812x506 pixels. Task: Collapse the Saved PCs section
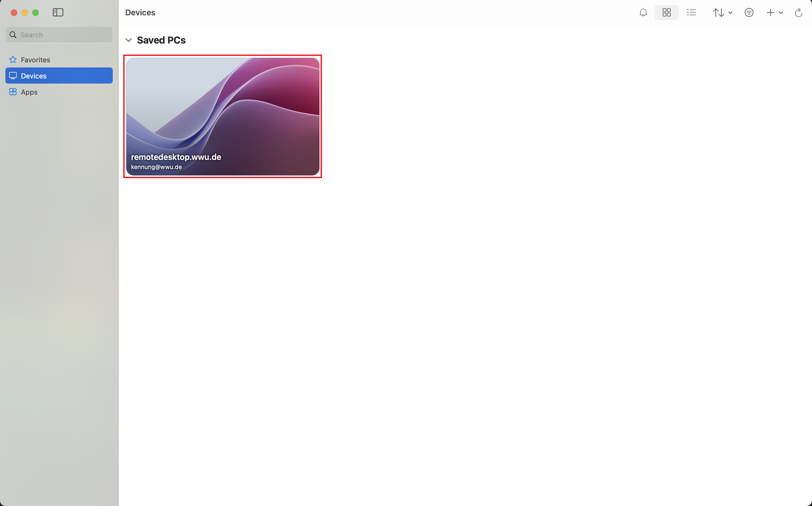128,40
